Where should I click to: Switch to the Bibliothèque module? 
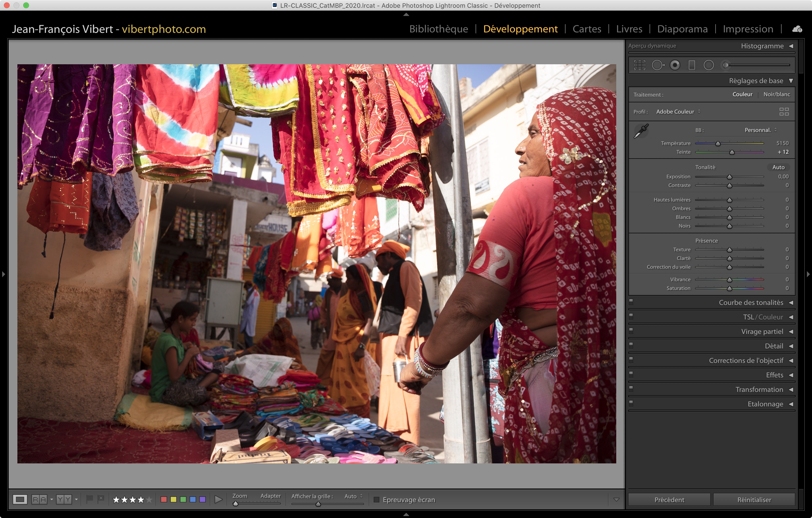pos(438,29)
